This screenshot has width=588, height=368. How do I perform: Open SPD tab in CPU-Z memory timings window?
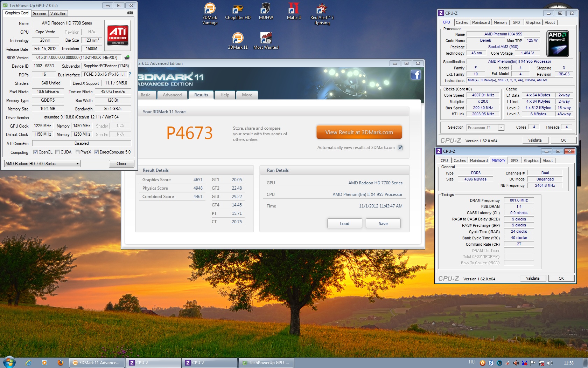pos(514,161)
